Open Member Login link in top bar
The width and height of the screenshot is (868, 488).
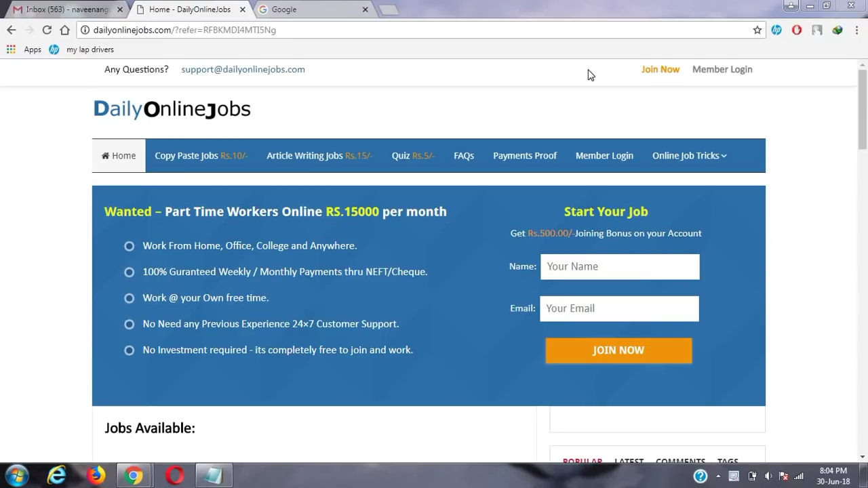(x=722, y=69)
